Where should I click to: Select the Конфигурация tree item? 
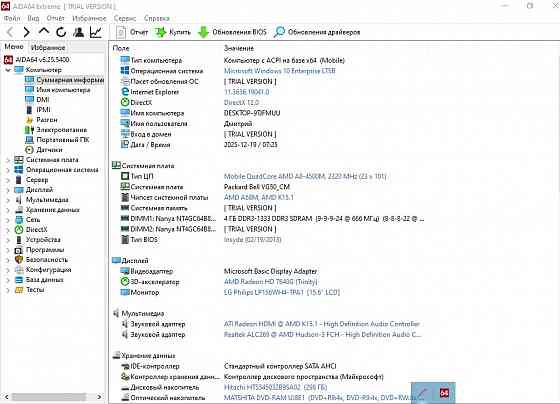(x=43, y=270)
